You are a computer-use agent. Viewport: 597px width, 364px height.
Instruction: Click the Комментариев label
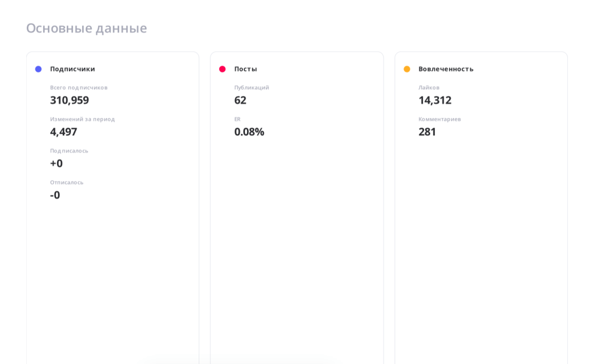tap(439, 119)
